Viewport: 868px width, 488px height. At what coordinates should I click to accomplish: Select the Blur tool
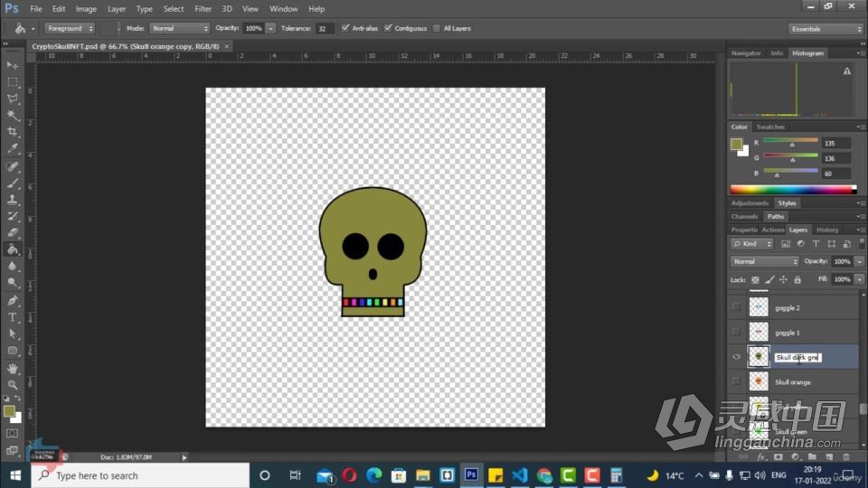point(12,266)
